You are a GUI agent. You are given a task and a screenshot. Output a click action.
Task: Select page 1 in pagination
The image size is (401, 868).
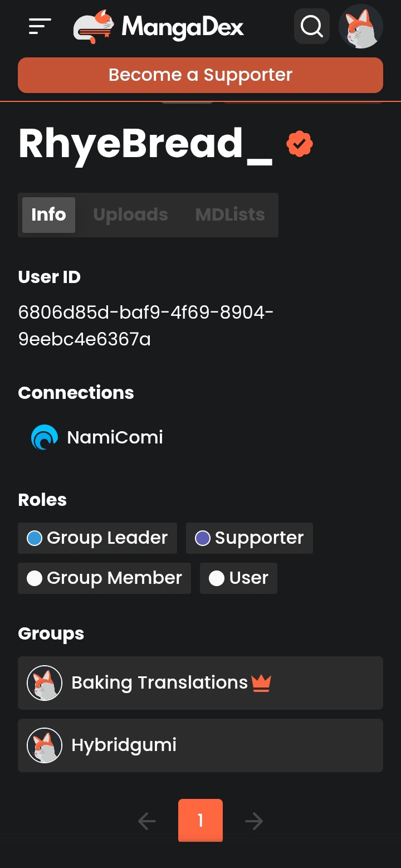(200, 820)
